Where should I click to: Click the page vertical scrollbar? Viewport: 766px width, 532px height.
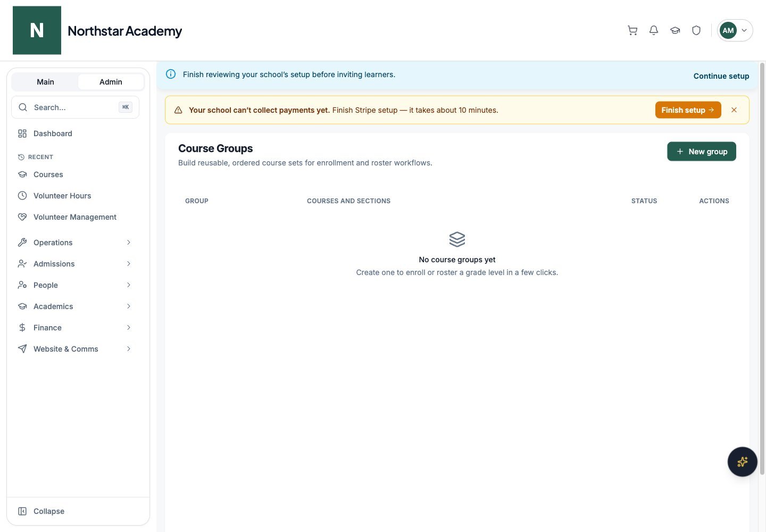point(762,269)
